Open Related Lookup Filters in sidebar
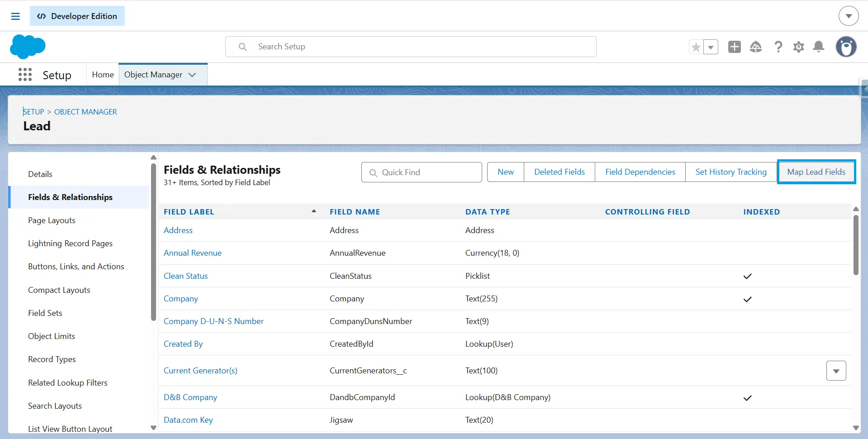The height and width of the screenshot is (439, 868). point(68,383)
